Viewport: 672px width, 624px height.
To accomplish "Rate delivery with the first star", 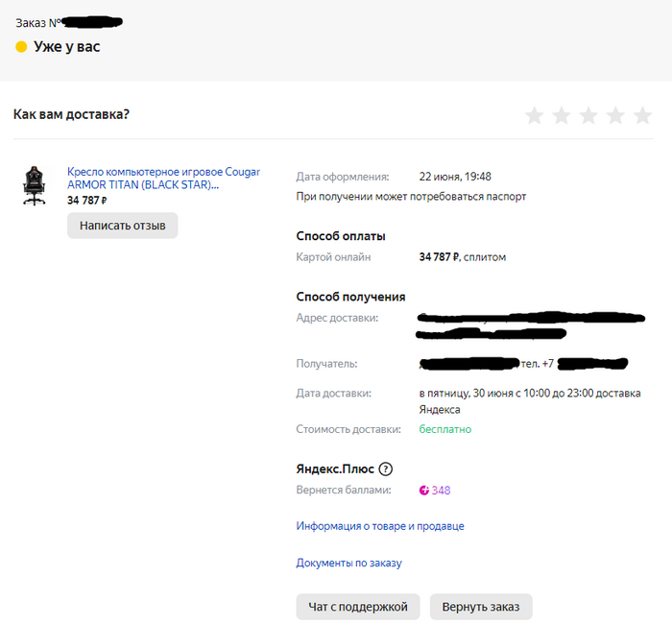I will click(x=535, y=116).
